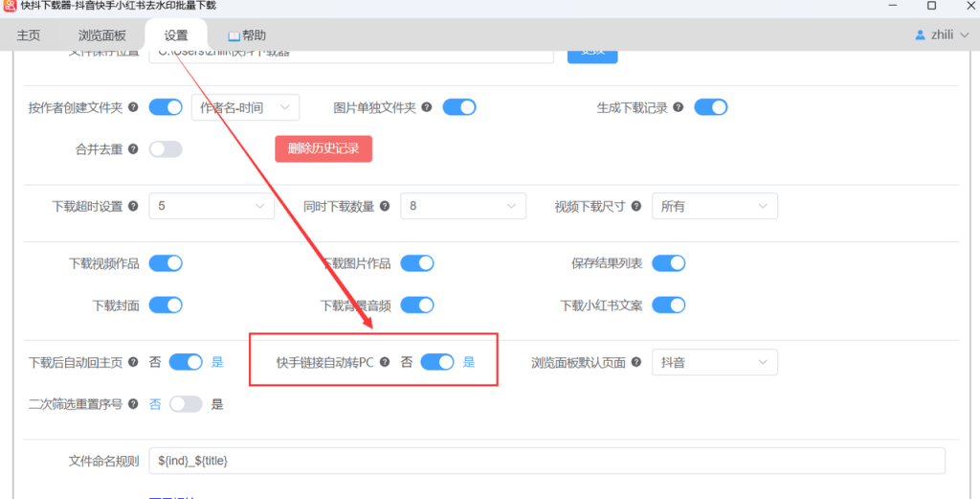Click the help icon beside 同时下载数量

(x=385, y=206)
